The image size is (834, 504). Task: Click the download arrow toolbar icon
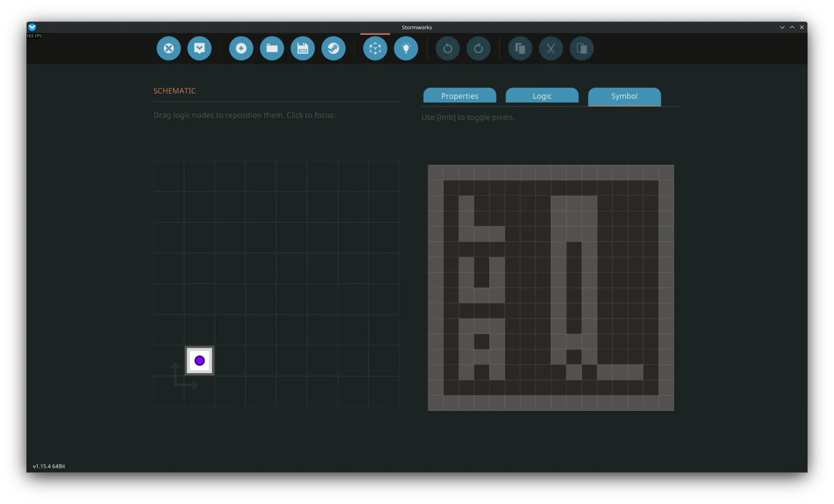(199, 48)
